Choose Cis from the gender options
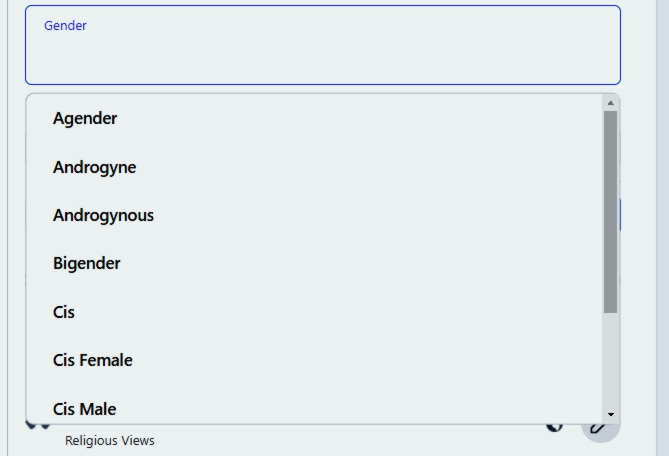This screenshot has width=669, height=456. click(x=64, y=312)
